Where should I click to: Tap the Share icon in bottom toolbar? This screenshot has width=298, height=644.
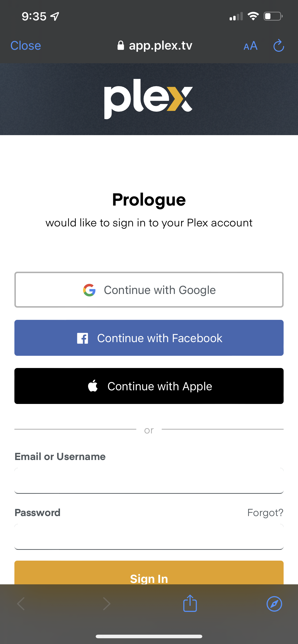tap(190, 604)
